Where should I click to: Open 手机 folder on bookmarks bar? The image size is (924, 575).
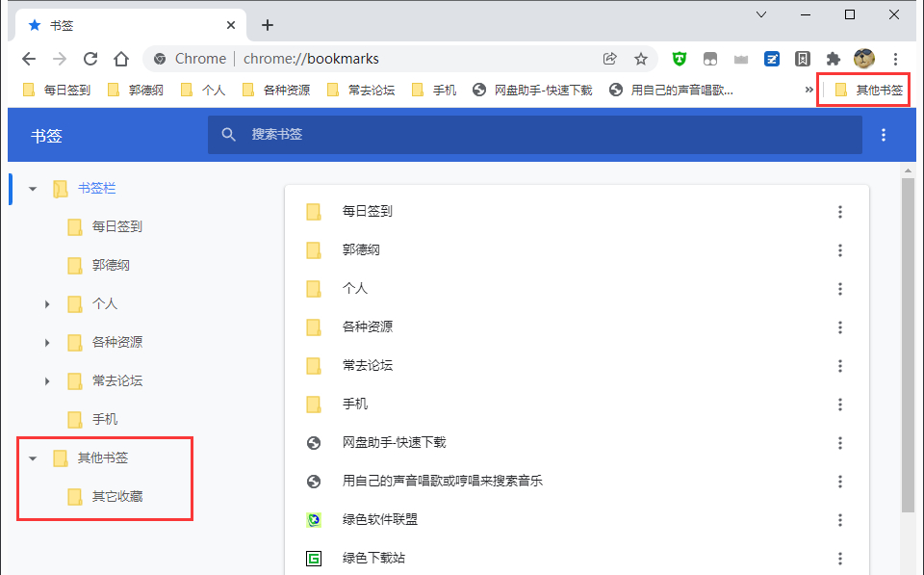pos(434,90)
